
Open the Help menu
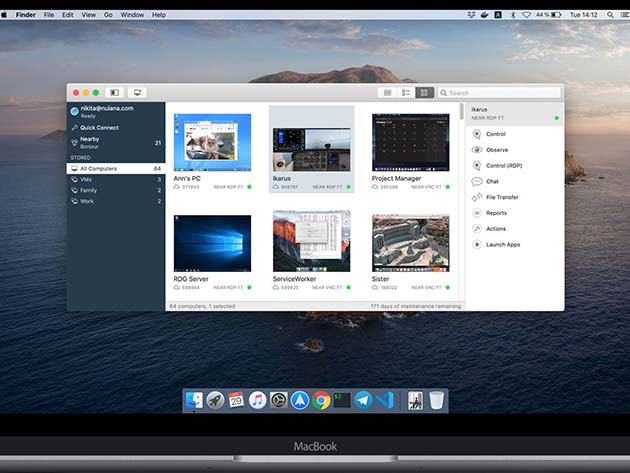[159, 15]
